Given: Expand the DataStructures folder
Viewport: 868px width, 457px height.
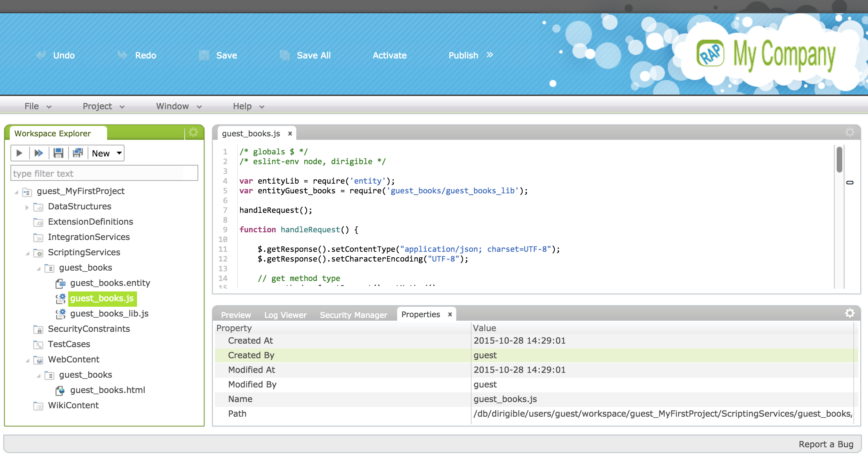Looking at the screenshot, I should tap(27, 207).
